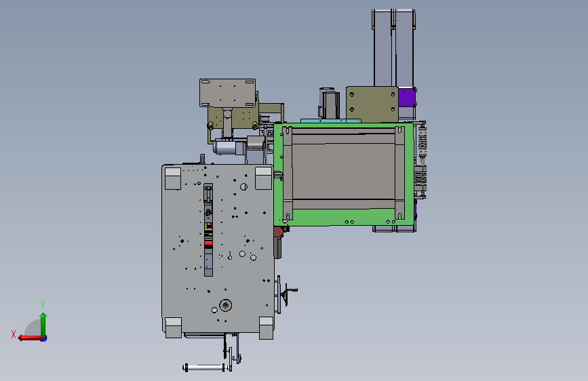
Task: Select the handwheel beside the base plate
Action: point(288,294)
